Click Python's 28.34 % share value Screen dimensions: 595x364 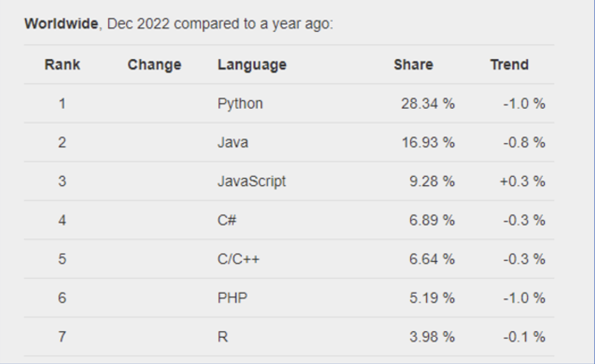[x=428, y=104]
